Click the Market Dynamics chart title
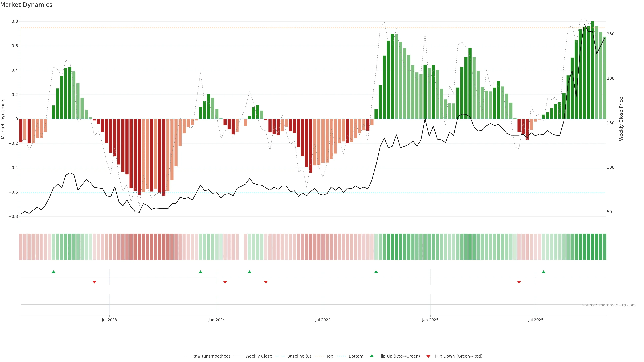Image resolution: width=644 pixels, height=362 pixels. click(26, 5)
